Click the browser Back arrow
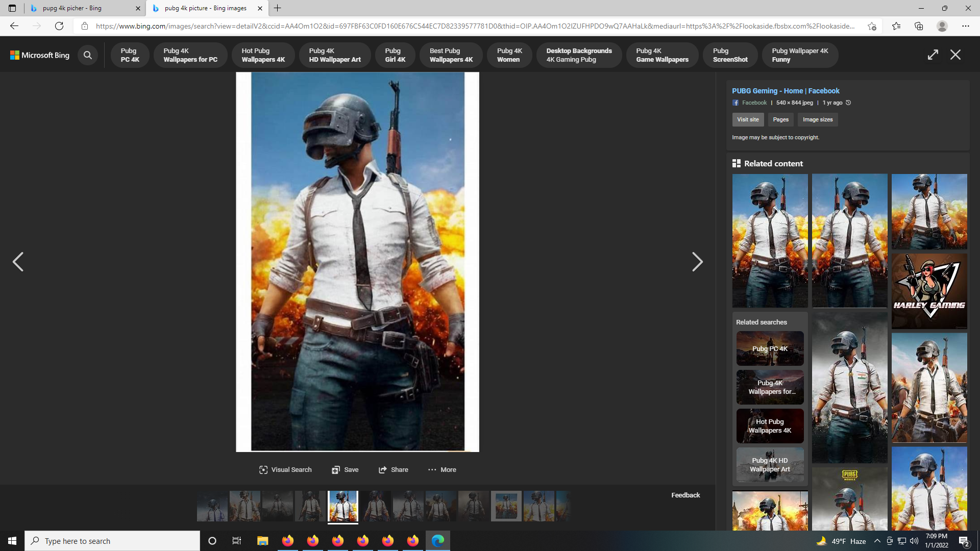The height and width of the screenshot is (551, 980). [14, 26]
